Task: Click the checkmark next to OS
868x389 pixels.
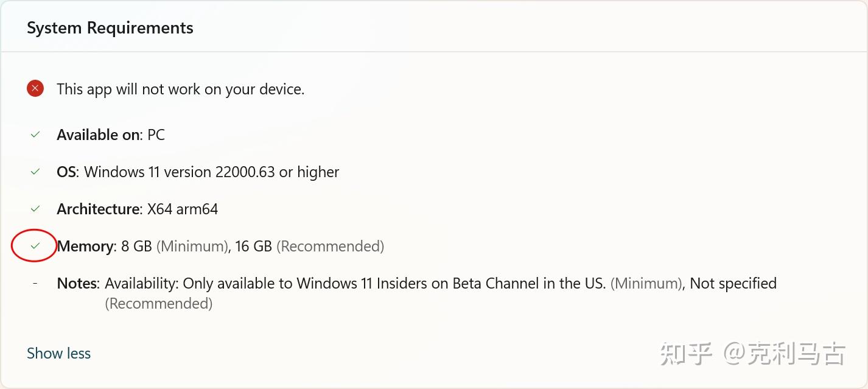Action: 35,172
